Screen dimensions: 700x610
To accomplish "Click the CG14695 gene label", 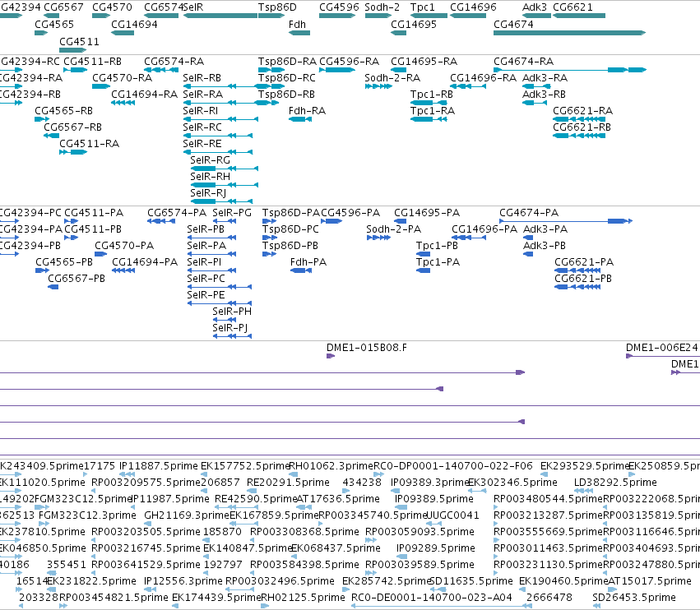I will [414, 24].
